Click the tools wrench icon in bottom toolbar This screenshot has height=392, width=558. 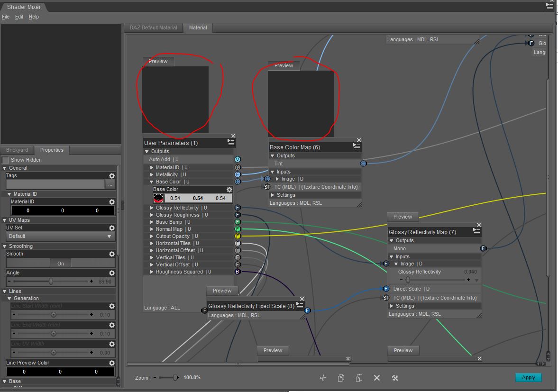pos(395,378)
